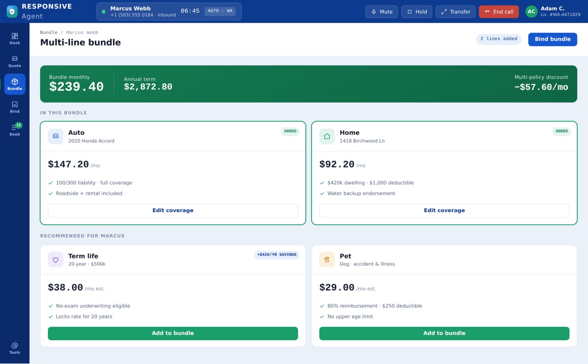Click Locks rate for 20 years line

pyautogui.click(x=84, y=317)
